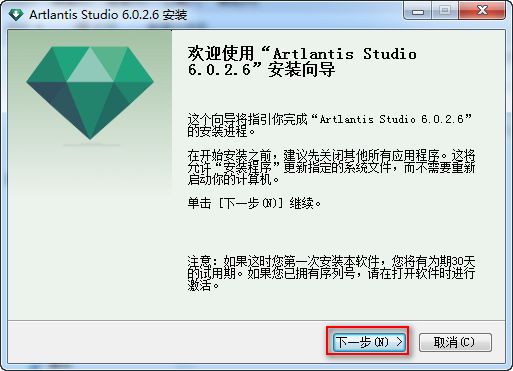Viewport: 513px width, 371px height.
Task: Click the title bar text Artlantis Studio 6.0.2.6 安装
Action: 108,15
